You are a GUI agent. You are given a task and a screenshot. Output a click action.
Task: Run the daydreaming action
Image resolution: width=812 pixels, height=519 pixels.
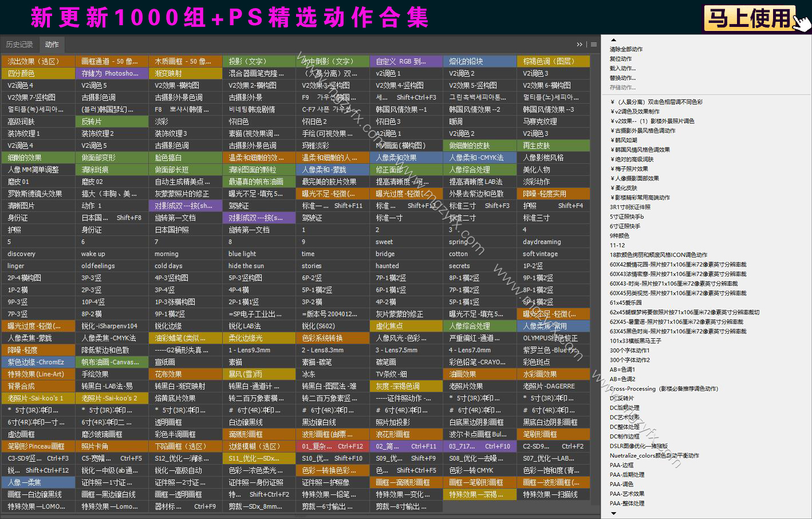553,242
